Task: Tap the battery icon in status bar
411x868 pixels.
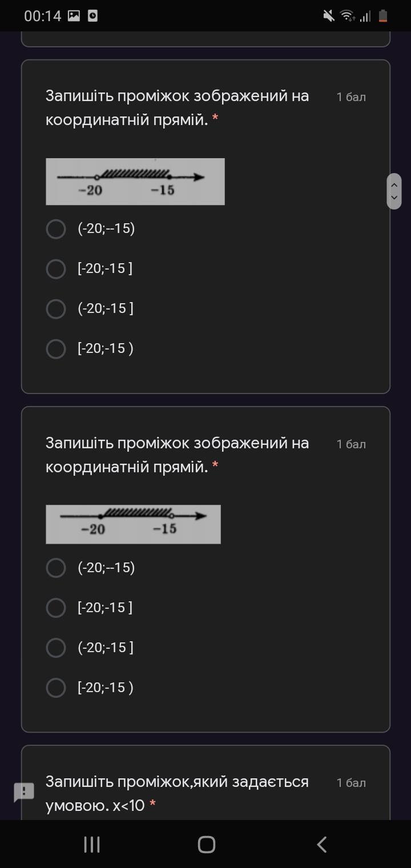Action: click(x=383, y=16)
